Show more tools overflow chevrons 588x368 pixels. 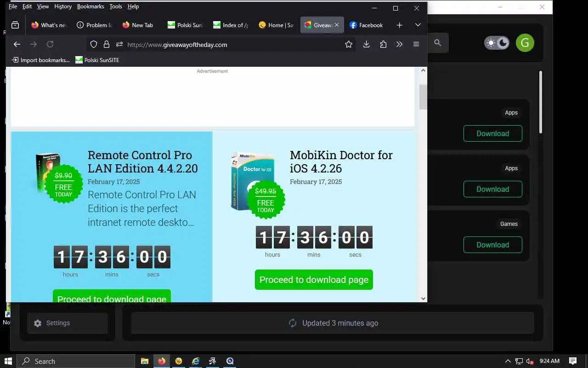coord(399,44)
